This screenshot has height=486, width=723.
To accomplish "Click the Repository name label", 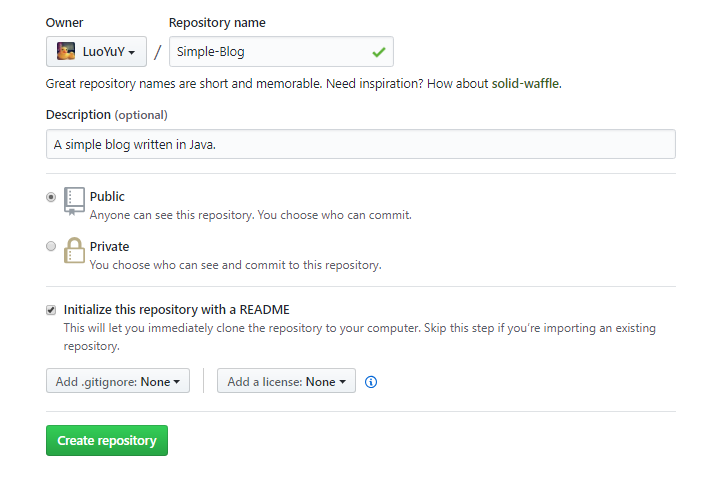I will point(217,23).
